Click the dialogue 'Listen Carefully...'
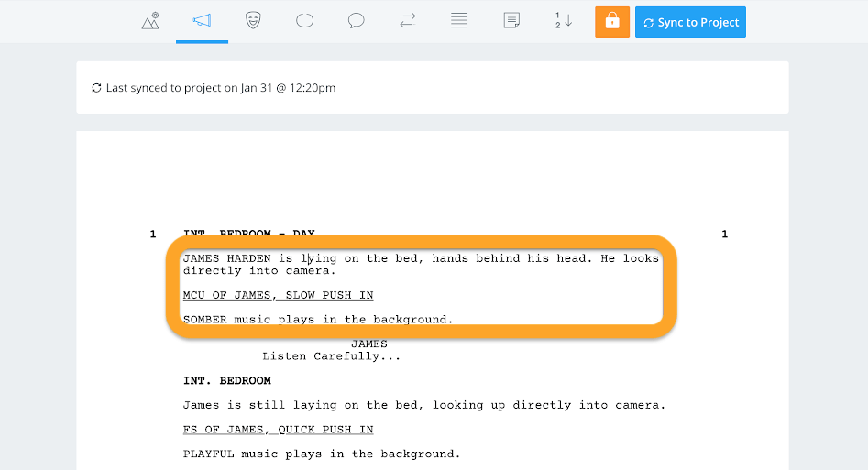 (331, 356)
